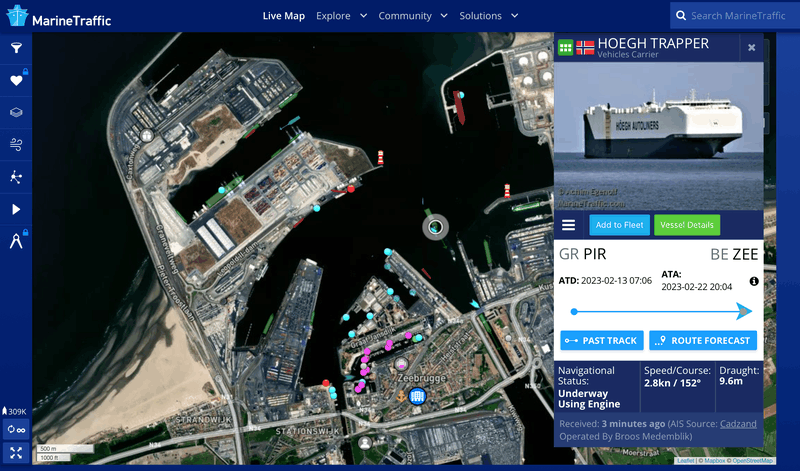Click the voyage progress arrow line
Image resolution: width=800 pixels, height=471 pixels.
pyautogui.click(x=661, y=311)
